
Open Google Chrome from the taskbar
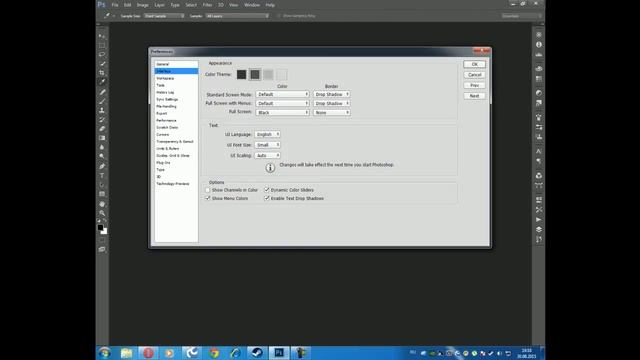pyautogui.click(x=214, y=353)
